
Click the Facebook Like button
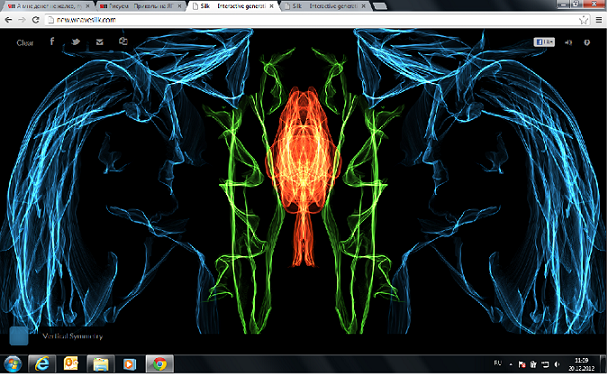[544, 42]
